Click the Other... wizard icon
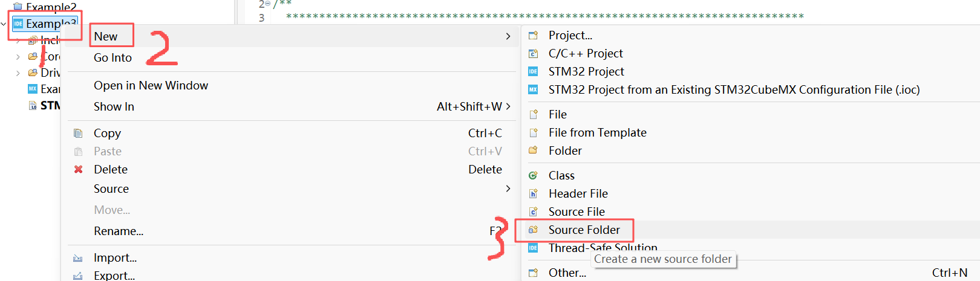The width and height of the screenshot is (980, 281). [533, 273]
